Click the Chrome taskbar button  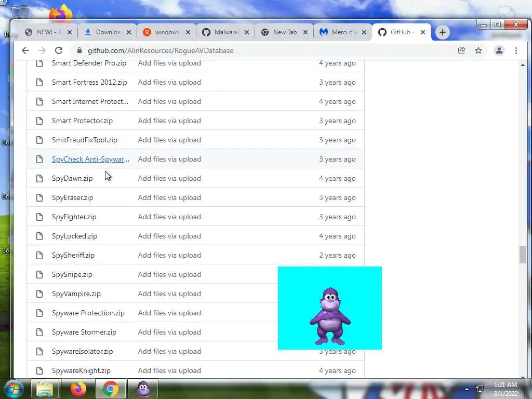pyautogui.click(x=111, y=389)
